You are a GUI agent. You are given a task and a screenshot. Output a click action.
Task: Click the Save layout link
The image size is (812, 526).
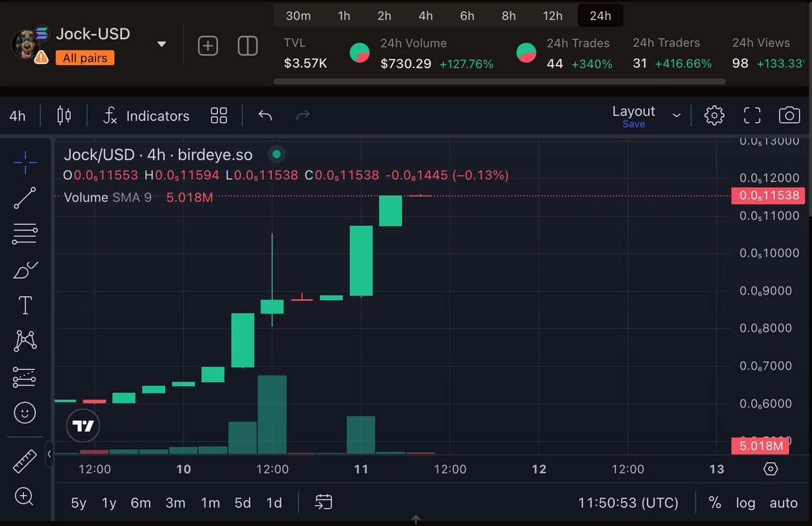click(x=633, y=124)
